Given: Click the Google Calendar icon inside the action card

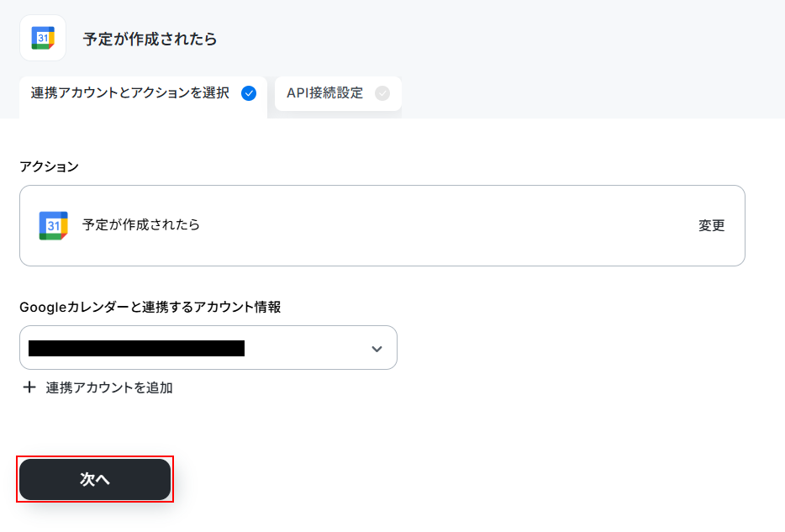Looking at the screenshot, I should click(54, 226).
